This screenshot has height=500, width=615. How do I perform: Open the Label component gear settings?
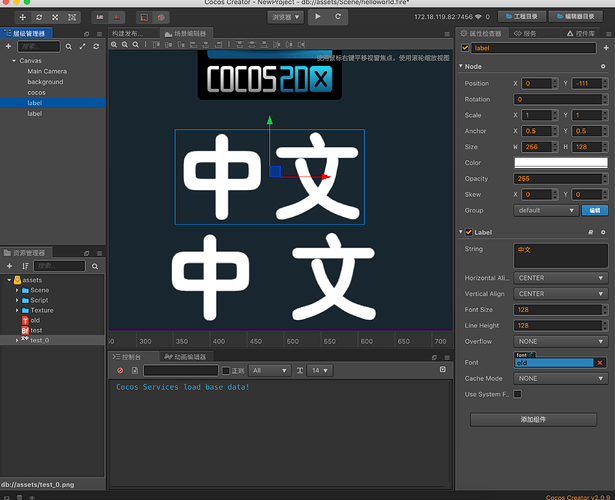pyautogui.click(x=603, y=233)
